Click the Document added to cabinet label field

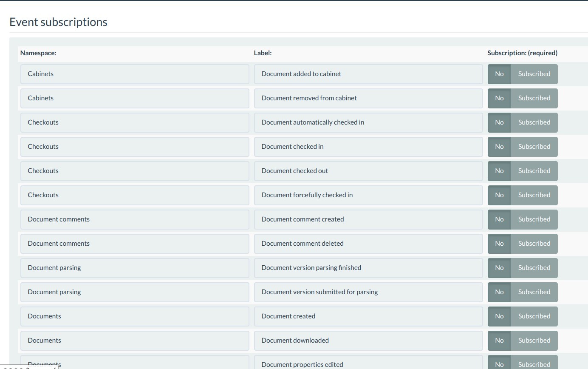coord(368,74)
